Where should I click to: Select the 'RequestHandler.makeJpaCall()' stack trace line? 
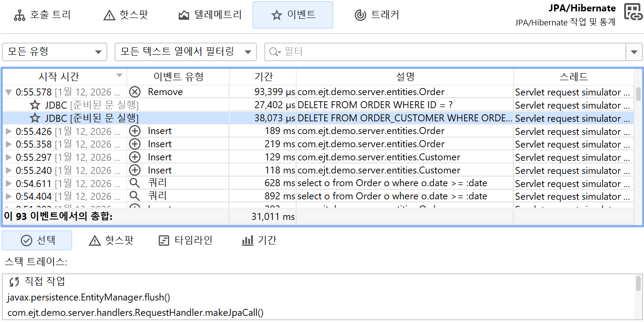point(136,312)
